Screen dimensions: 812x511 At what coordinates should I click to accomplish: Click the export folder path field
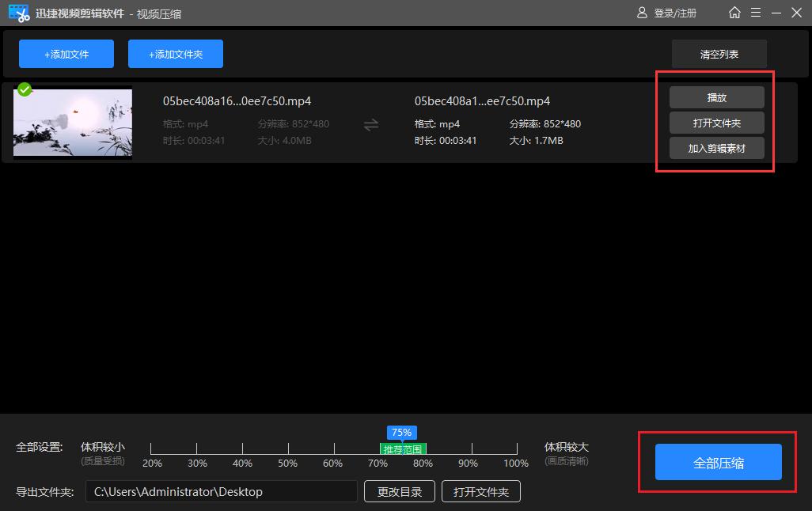[222, 491]
